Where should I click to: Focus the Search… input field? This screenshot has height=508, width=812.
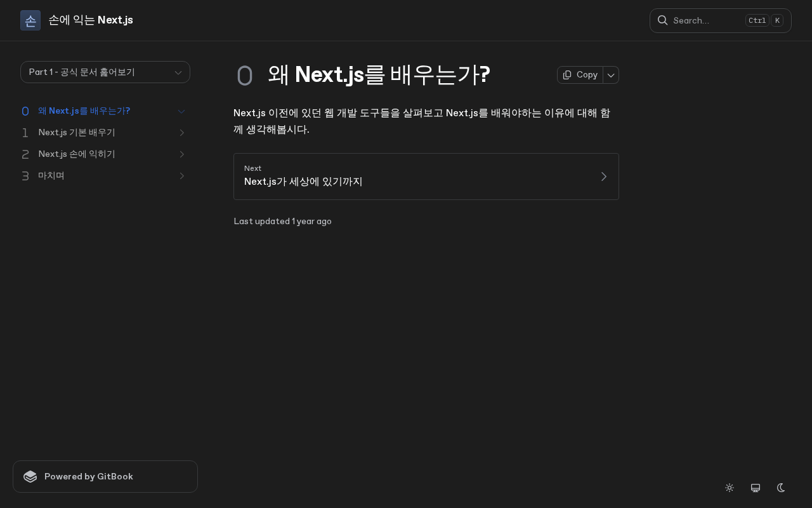pos(721,20)
